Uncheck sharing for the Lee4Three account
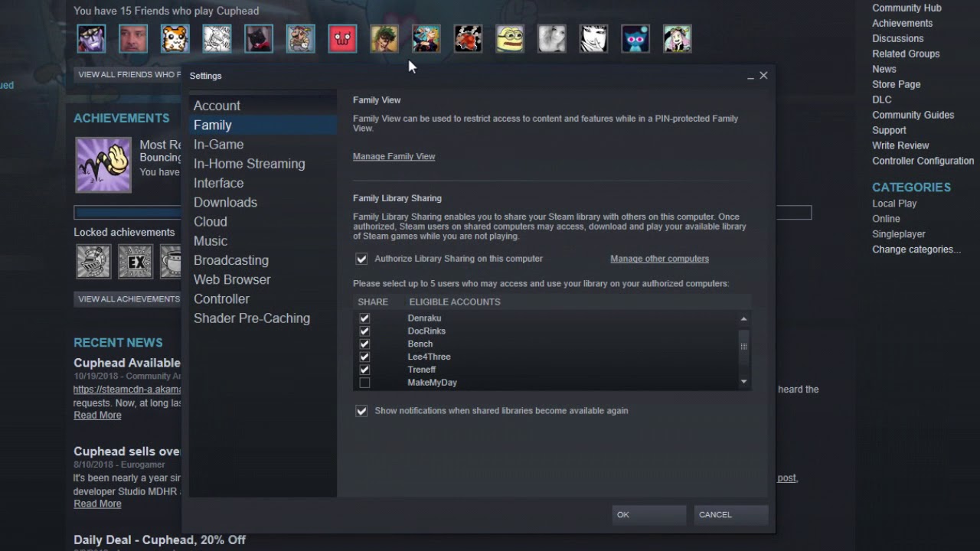 click(364, 357)
